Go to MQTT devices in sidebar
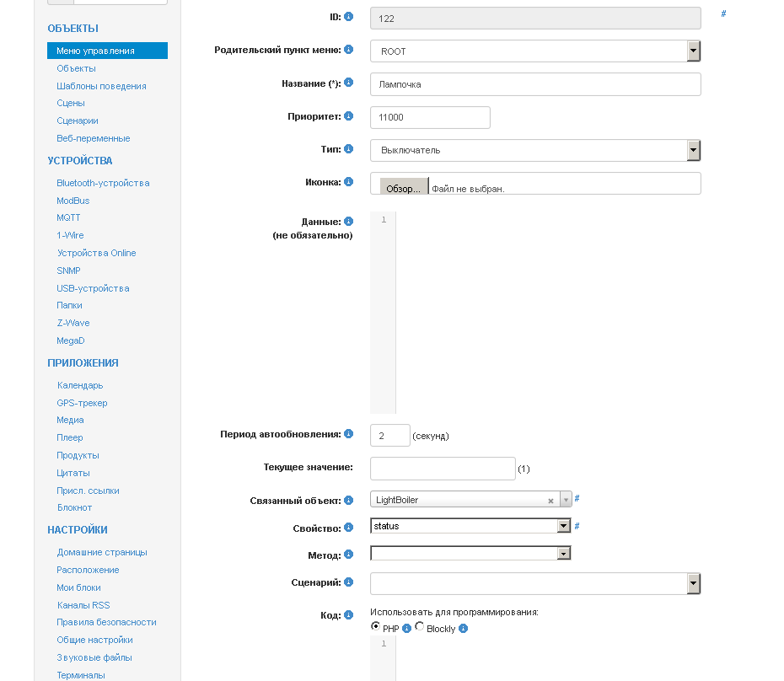This screenshot has height=681, width=784. (x=69, y=217)
